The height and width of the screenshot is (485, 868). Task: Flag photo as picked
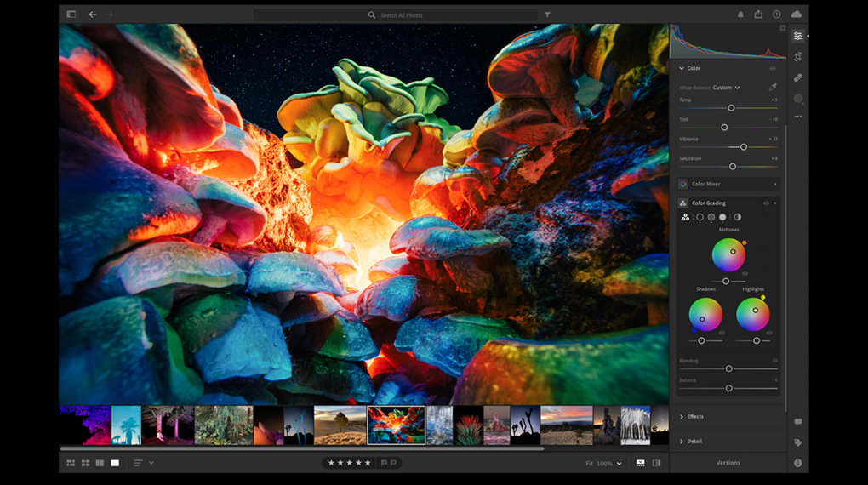pos(384,463)
